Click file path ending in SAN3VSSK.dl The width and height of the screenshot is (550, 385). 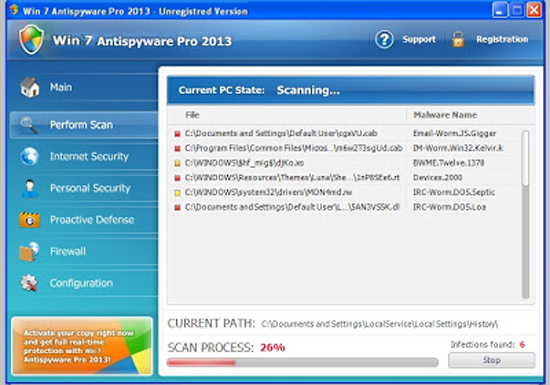292,207
